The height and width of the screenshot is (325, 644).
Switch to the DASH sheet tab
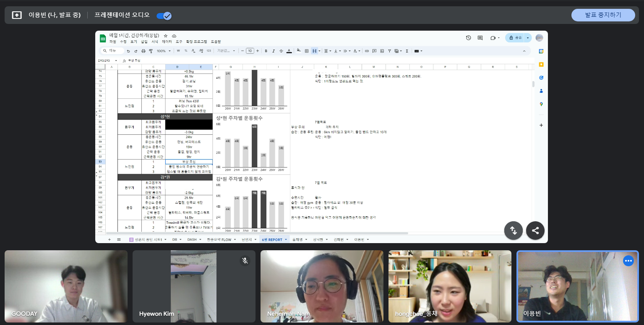pos(192,239)
